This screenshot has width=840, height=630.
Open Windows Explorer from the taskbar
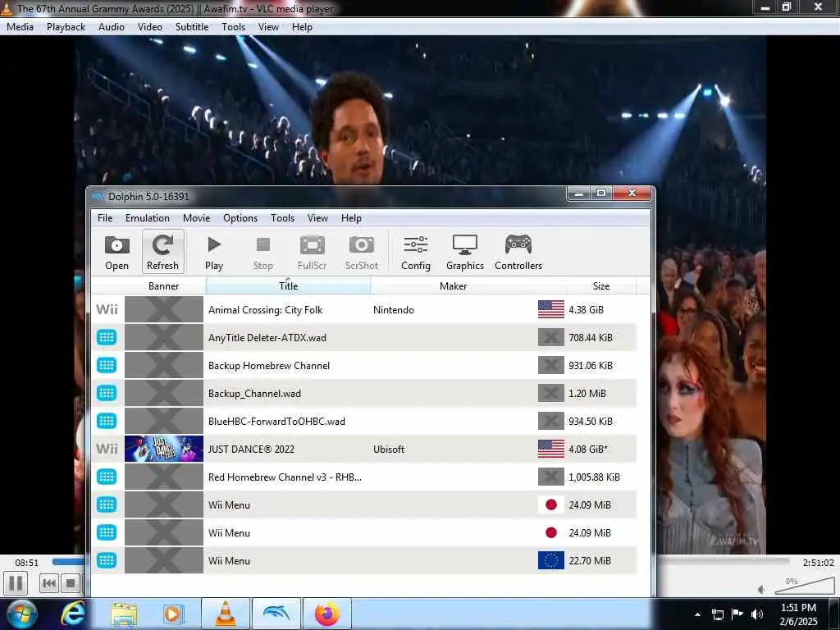click(125, 614)
